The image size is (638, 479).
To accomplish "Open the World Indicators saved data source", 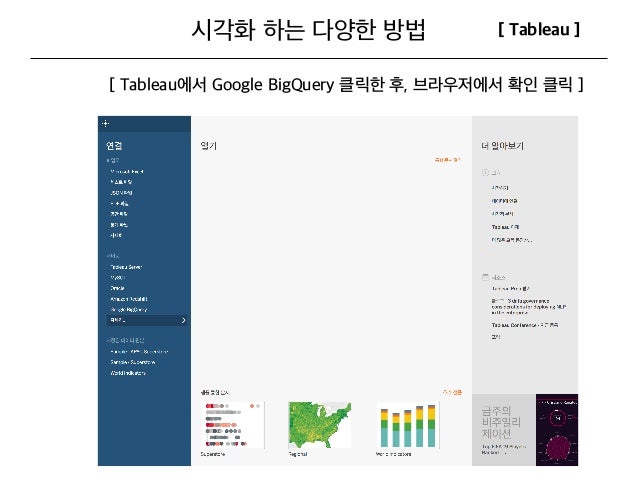I will (x=128, y=373).
